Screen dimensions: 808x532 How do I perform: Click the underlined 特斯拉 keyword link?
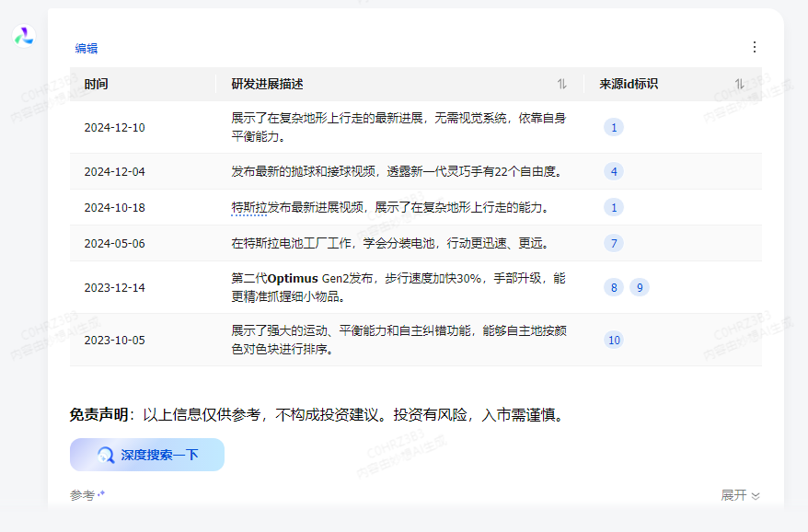(x=248, y=207)
